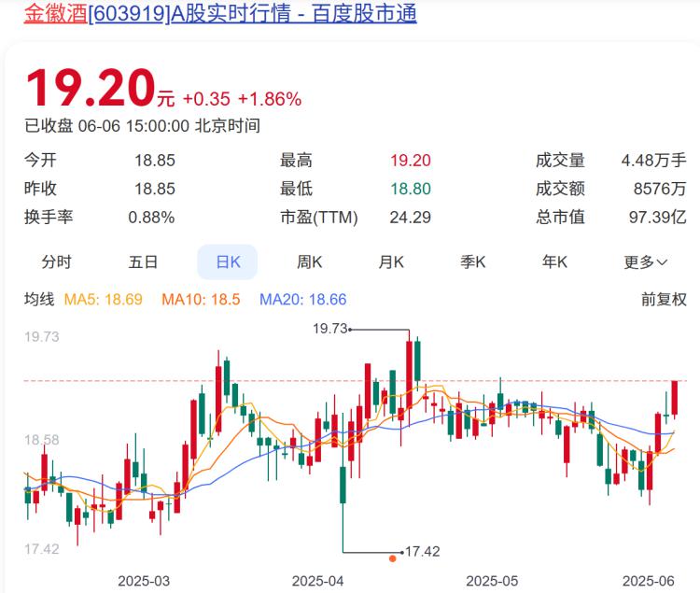This screenshot has height=593, width=700.
Task: Click the 前复权 adjustment option
Action: [664, 299]
